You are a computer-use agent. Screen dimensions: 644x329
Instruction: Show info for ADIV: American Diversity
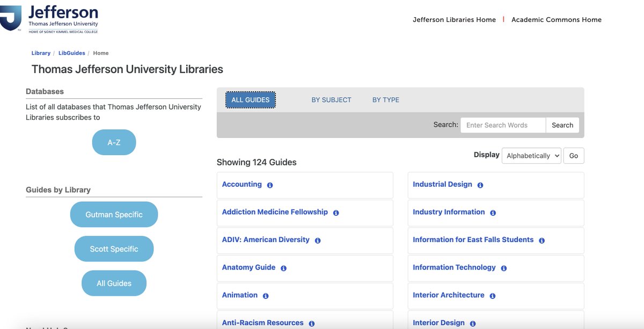pos(318,240)
